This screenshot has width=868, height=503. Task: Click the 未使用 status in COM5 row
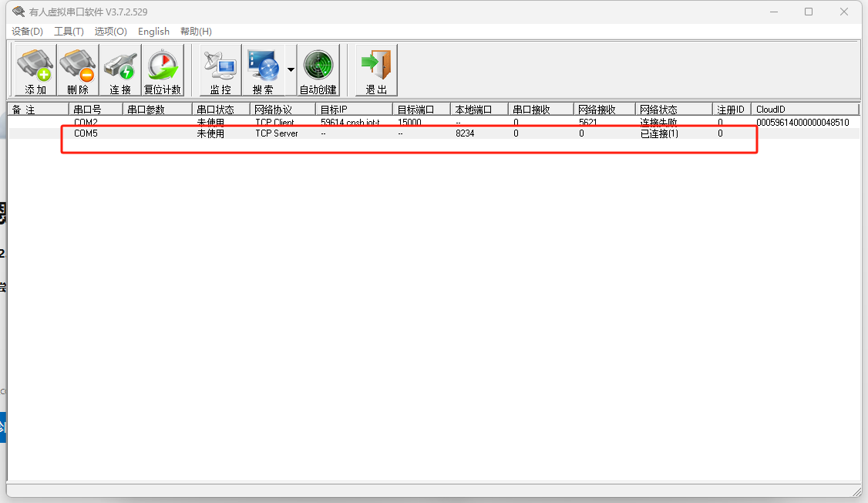pos(210,133)
